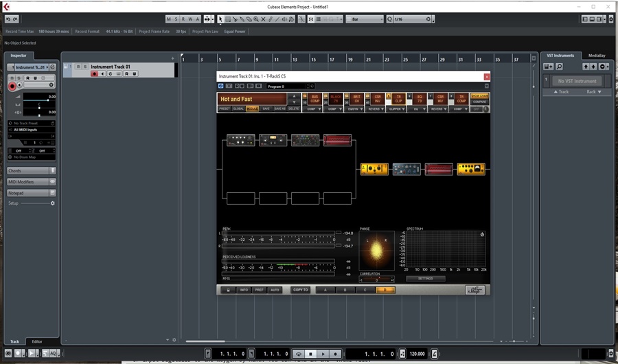The width and height of the screenshot is (618, 364).
Task: Select the Track tab at bottom of Inspector
Action: [x=14, y=341]
